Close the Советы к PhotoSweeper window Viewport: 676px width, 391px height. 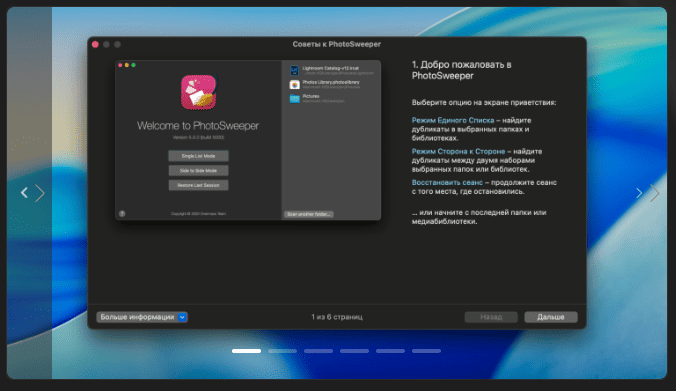pos(95,44)
